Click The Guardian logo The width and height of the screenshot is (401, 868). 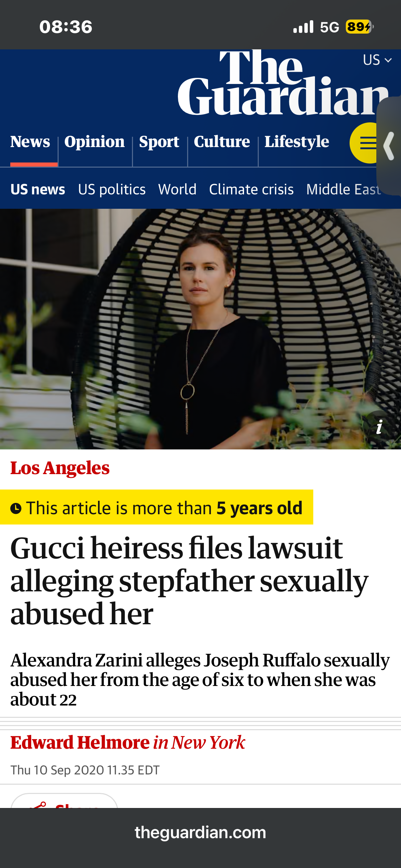(x=283, y=83)
